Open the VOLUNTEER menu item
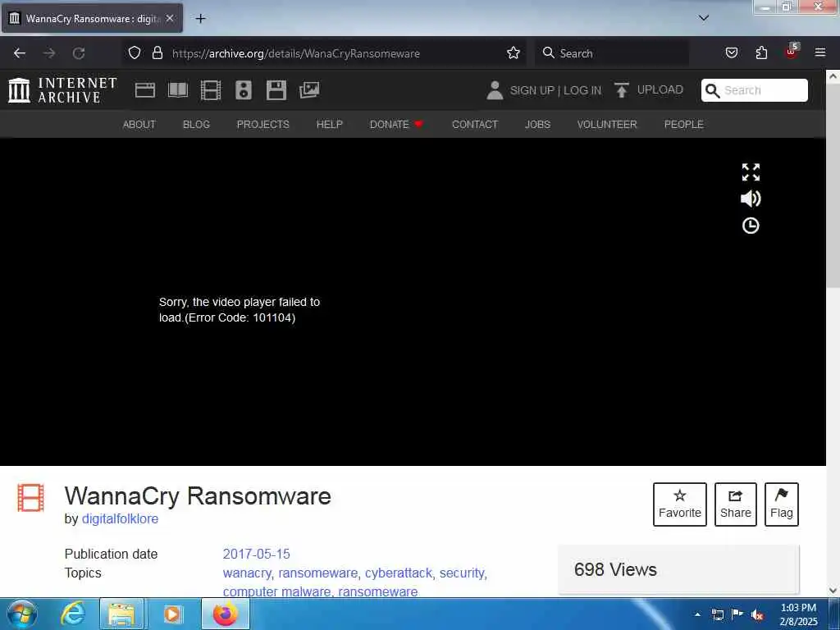Image resolution: width=840 pixels, height=630 pixels. (607, 125)
